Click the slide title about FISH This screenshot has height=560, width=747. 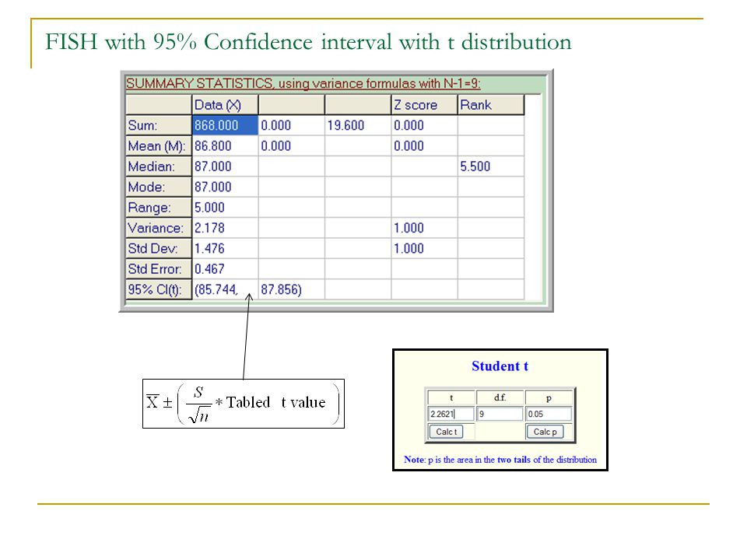[x=308, y=41]
